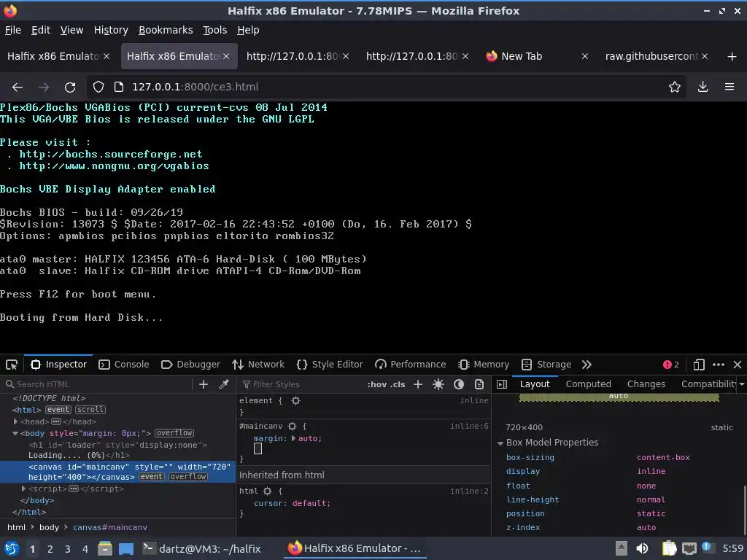
Task: Select the Computed sidebar tab
Action: point(589,384)
